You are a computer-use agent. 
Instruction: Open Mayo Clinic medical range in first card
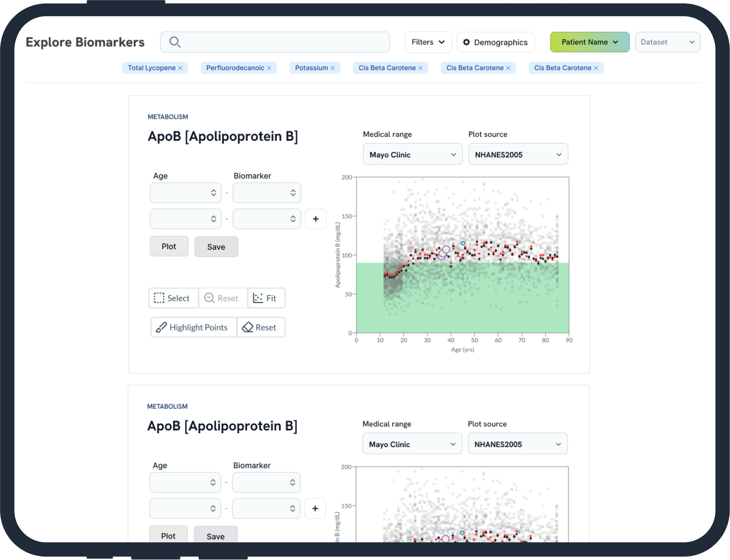[412, 154]
